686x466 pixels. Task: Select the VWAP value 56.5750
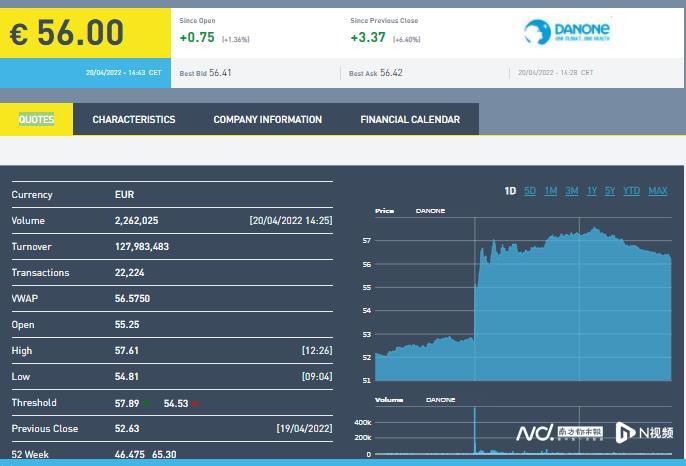132,298
